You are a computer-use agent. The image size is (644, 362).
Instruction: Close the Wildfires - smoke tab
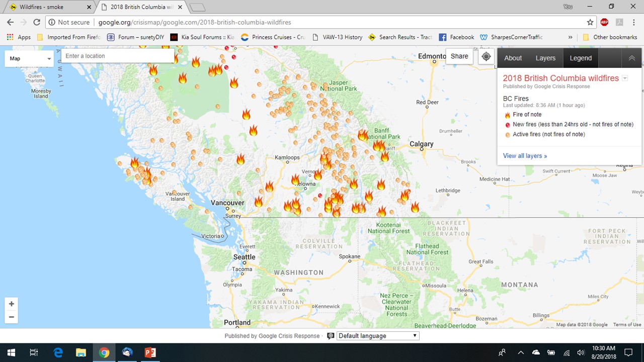point(90,7)
